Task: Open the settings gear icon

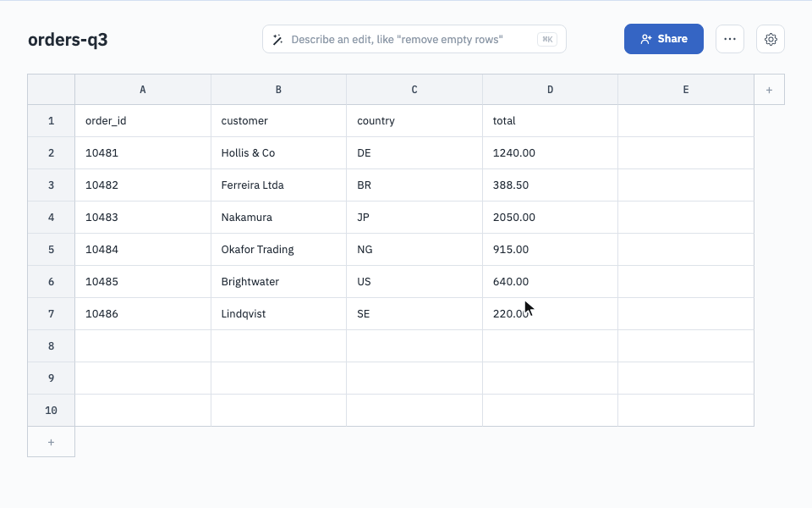Action: click(771, 39)
